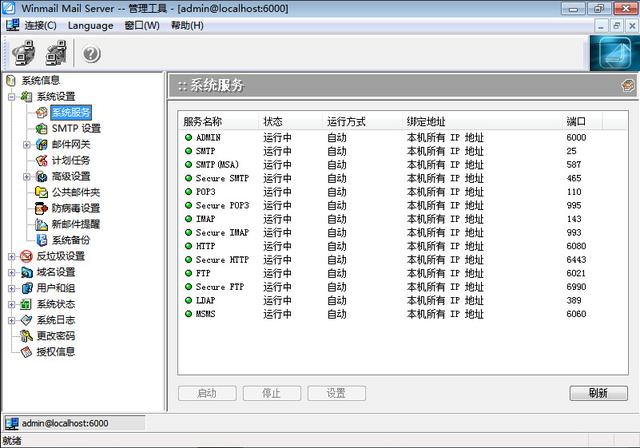Select the FTP service row

[x=402, y=273]
